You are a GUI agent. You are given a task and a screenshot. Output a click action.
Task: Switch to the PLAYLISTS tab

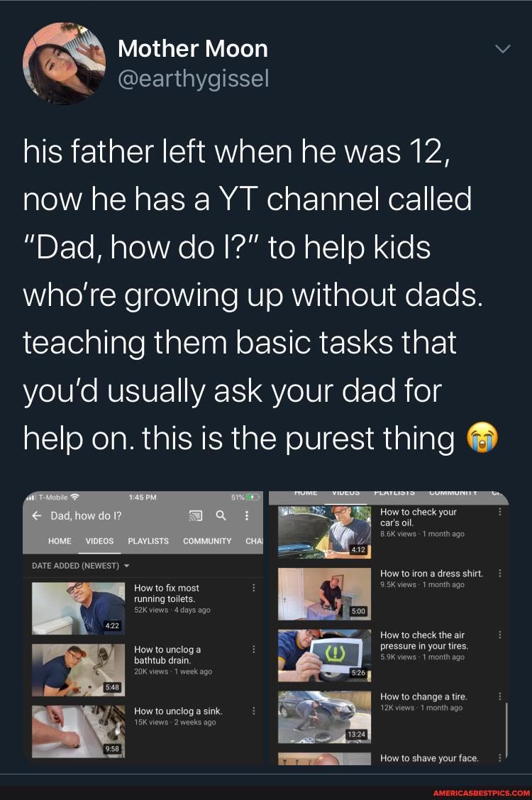tap(147, 541)
